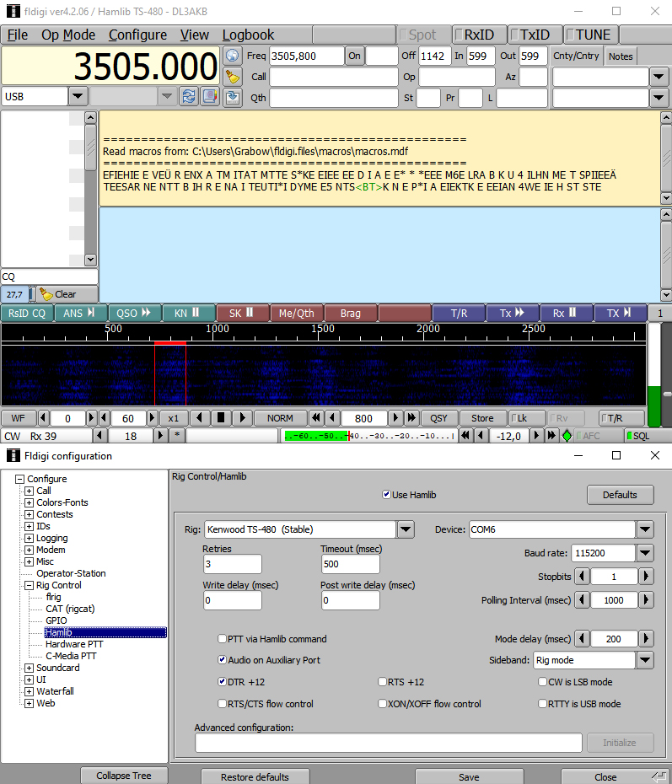Click the fast-forward arrow right of 800
Image resolution: width=672 pixels, height=784 pixels.
[411, 417]
